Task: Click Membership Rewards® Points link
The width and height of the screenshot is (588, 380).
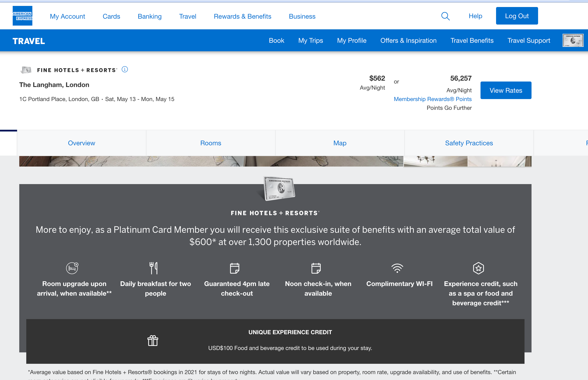Action: 433,99
